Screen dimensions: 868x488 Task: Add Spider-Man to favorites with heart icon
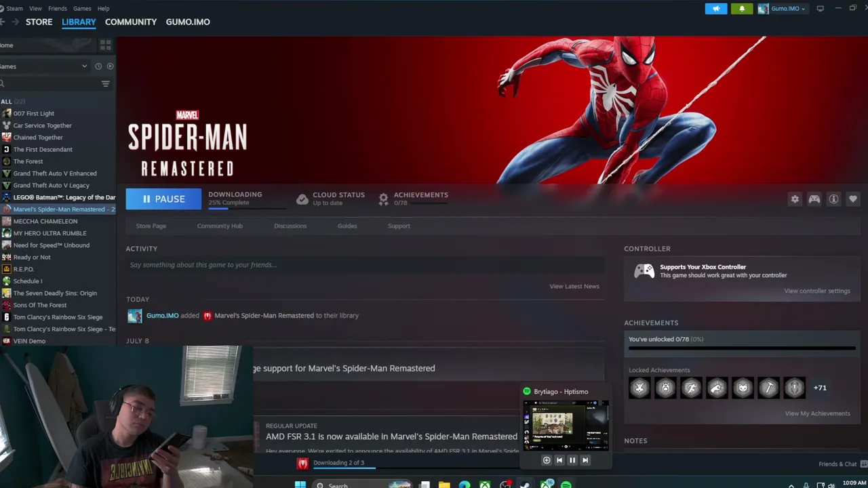(x=853, y=199)
